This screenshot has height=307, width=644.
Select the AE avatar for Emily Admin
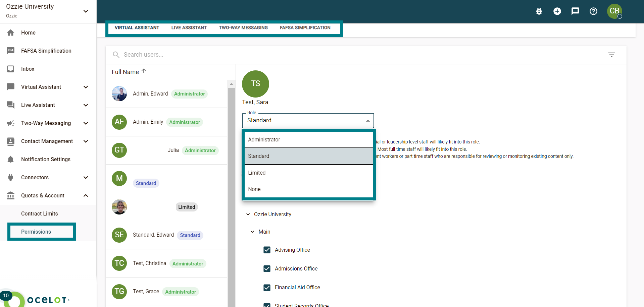119,122
